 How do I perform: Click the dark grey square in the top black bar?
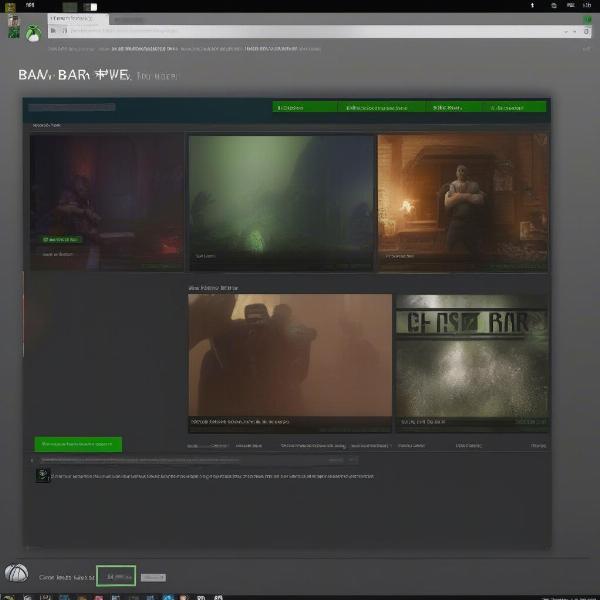click(70, 7)
